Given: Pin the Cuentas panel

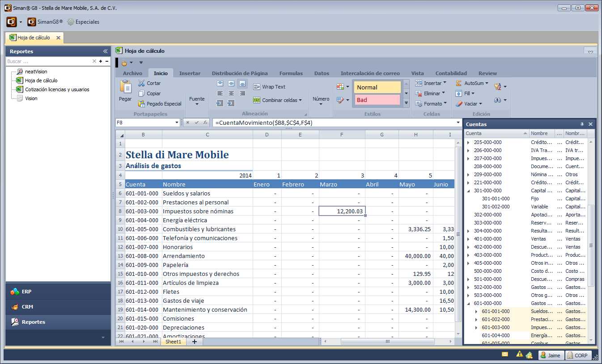Looking at the screenshot, I should [582, 124].
